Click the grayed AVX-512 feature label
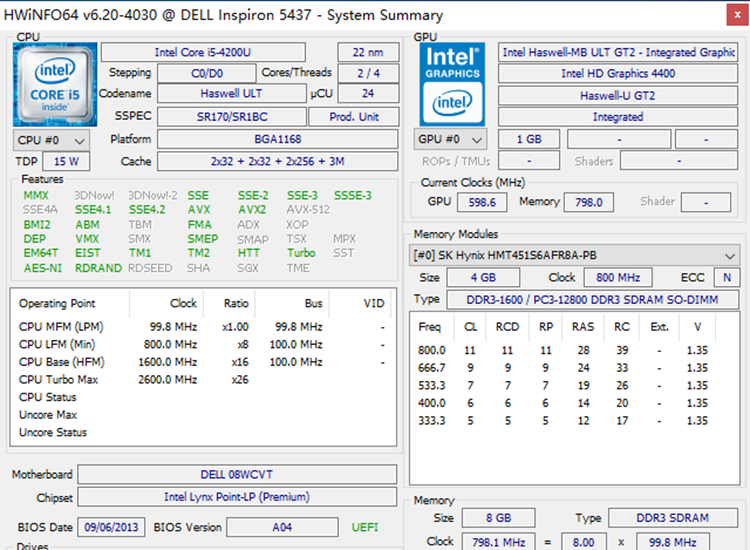Image resolution: width=750 pixels, height=550 pixels. click(x=308, y=209)
